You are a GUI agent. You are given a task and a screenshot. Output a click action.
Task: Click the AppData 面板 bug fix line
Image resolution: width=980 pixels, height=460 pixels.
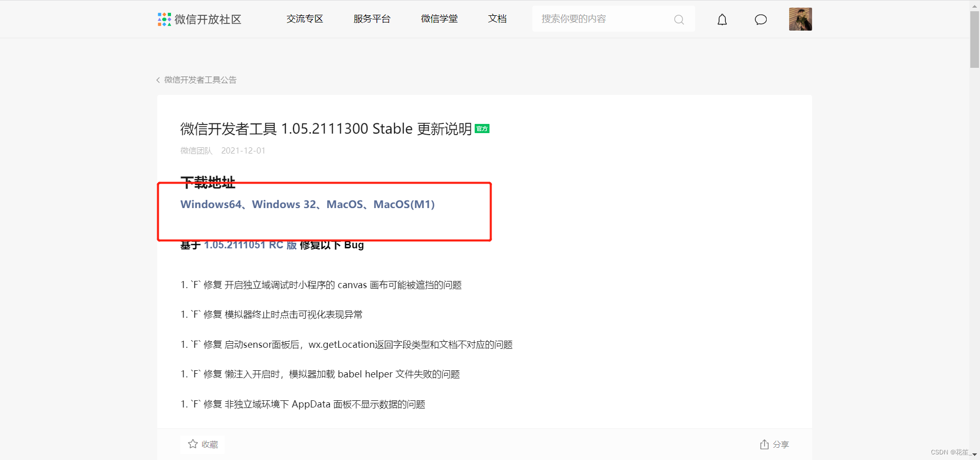[303, 404]
